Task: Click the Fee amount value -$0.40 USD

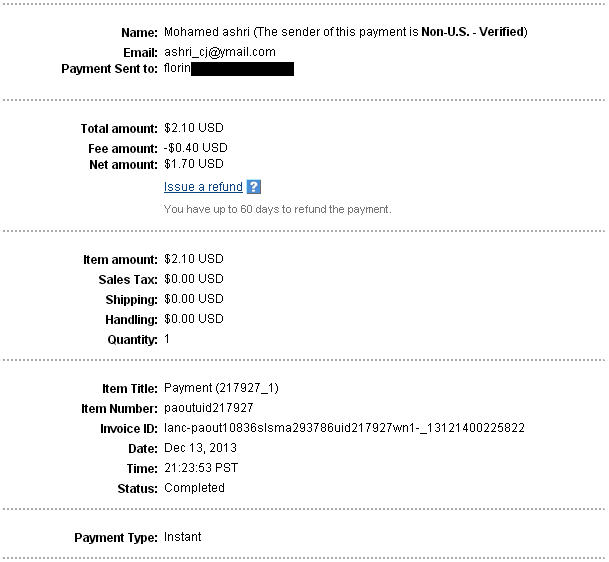Action: (x=195, y=147)
